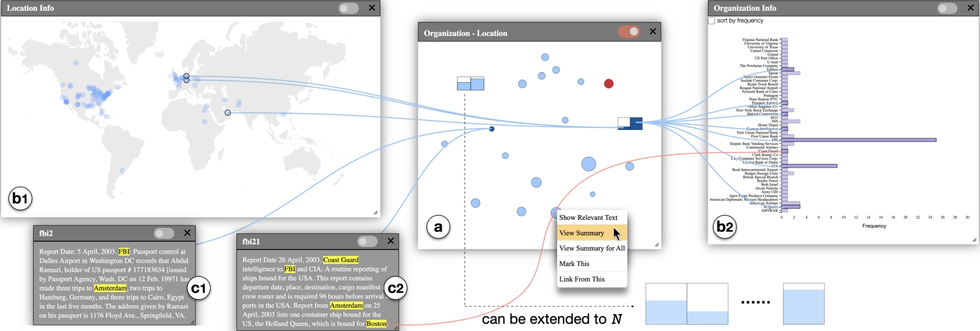Click the long FBI bar in frequency chart
Screen dimensions: 980x331
[859, 140]
